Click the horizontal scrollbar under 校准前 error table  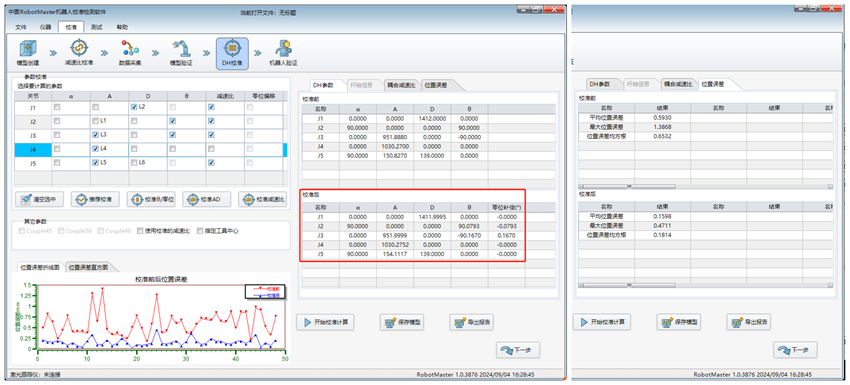click(x=705, y=186)
